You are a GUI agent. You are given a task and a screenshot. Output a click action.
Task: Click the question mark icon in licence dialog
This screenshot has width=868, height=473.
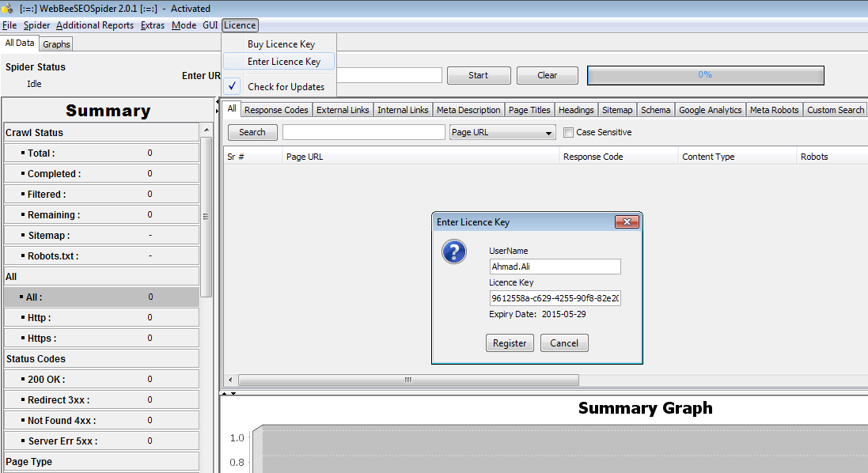(x=454, y=252)
